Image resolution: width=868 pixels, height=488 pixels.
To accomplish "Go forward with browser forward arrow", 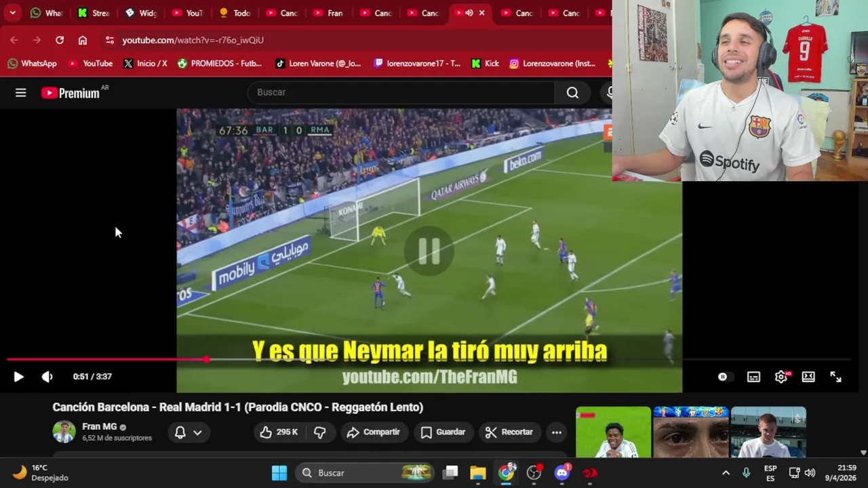I will click(37, 41).
